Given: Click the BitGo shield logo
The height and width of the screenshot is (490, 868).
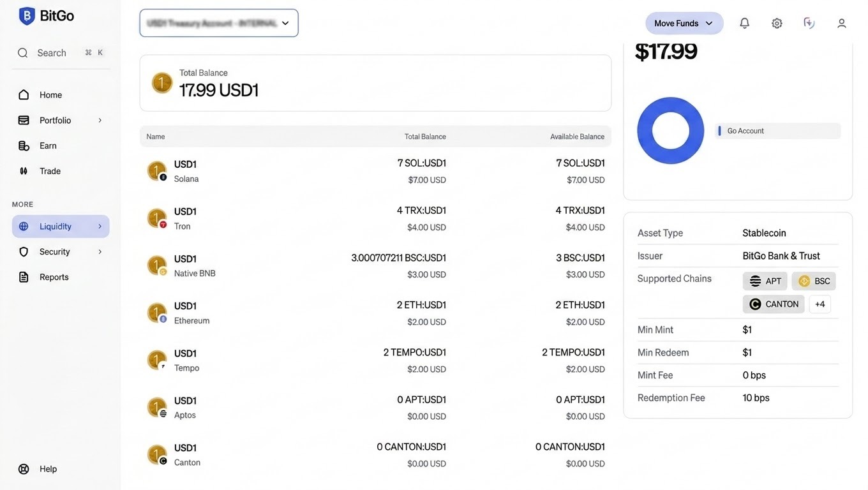Looking at the screenshot, I should coord(27,16).
